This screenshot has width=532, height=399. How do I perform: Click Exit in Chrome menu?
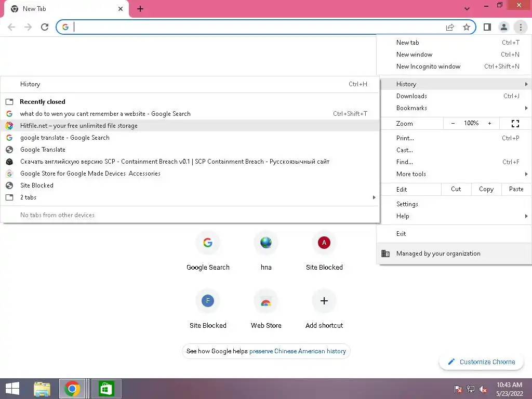click(454, 234)
